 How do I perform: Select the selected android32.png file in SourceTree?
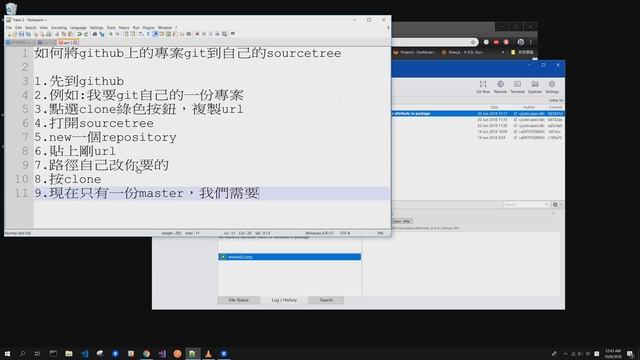coord(290,257)
